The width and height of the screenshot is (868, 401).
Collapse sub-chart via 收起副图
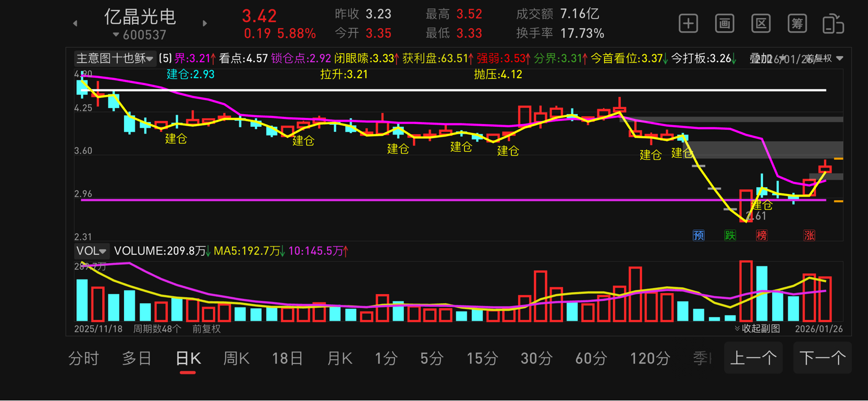[x=757, y=329]
